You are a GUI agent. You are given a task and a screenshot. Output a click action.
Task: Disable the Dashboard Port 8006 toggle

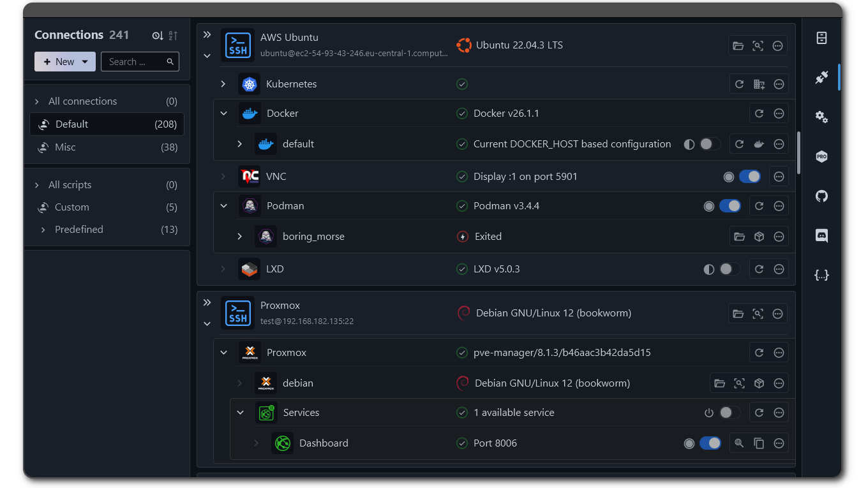(x=710, y=443)
